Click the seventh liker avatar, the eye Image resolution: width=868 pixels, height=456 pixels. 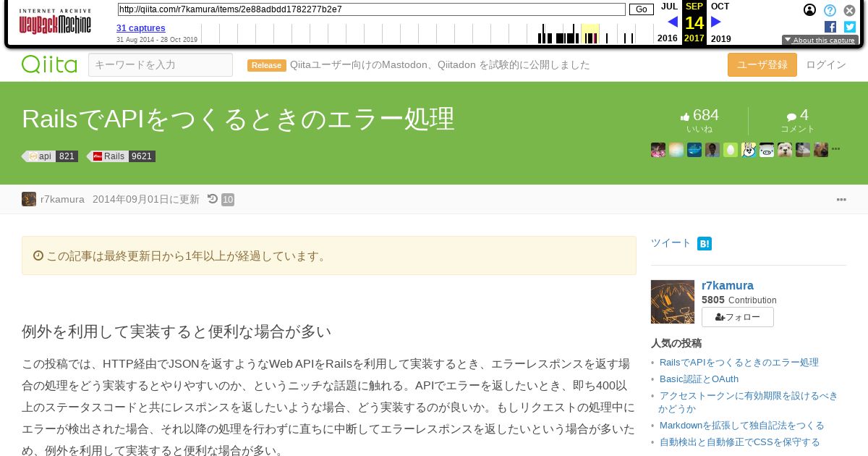click(x=767, y=150)
